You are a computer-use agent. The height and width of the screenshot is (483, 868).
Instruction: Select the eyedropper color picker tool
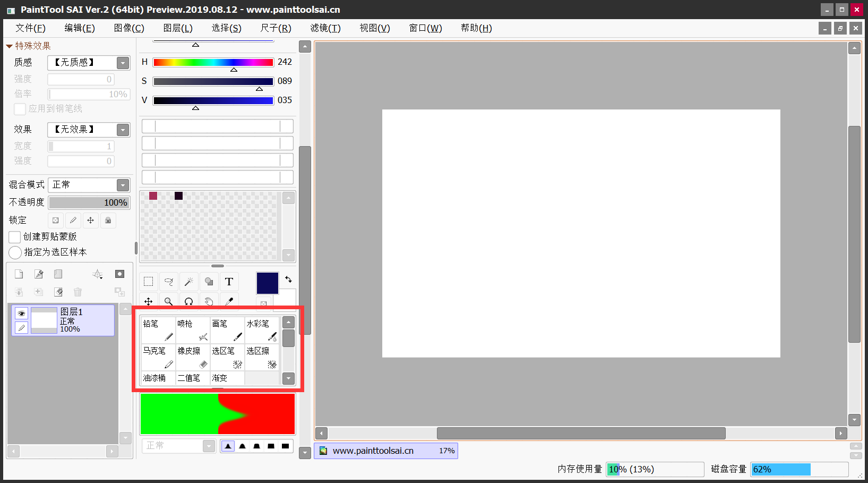(x=229, y=301)
